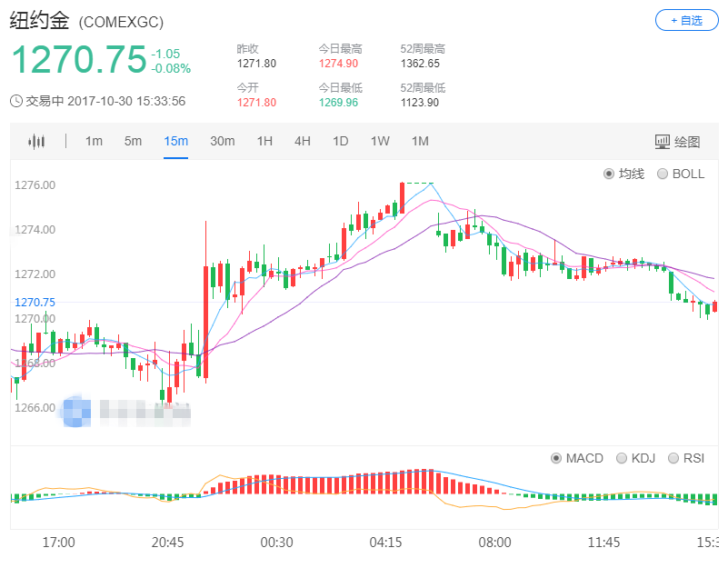This screenshot has height=568, width=728.
Task: View the 1H hourly chart
Action: (264, 141)
